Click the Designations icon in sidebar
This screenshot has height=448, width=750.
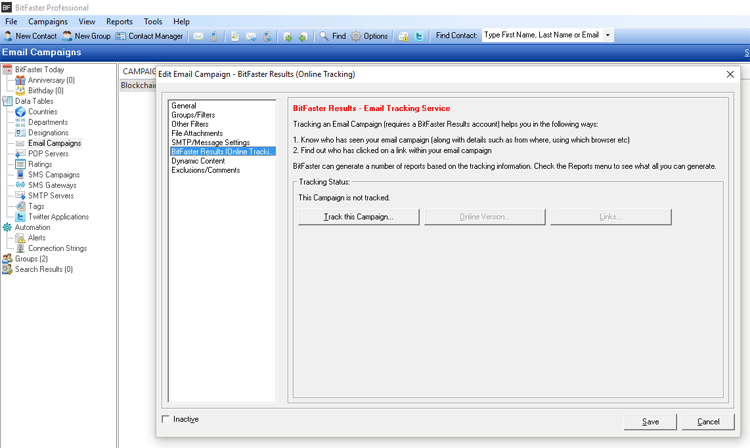click(20, 132)
